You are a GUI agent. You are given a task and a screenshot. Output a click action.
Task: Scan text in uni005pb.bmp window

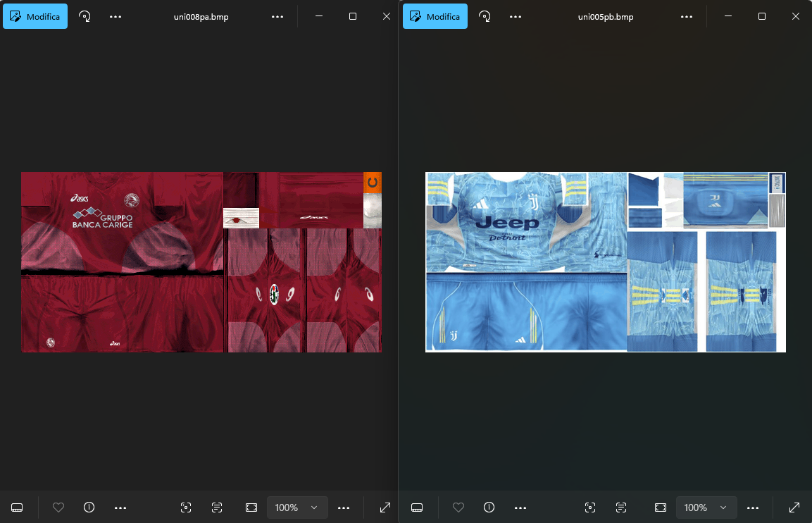[x=621, y=507]
